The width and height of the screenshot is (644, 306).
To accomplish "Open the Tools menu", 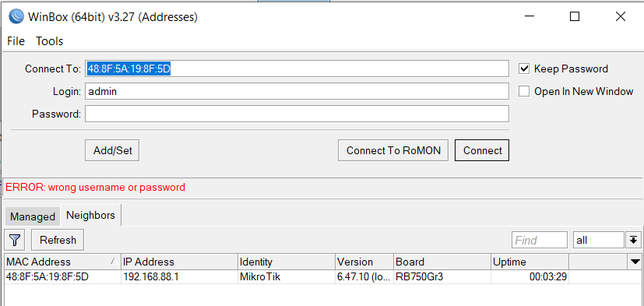I will [x=49, y=41].
